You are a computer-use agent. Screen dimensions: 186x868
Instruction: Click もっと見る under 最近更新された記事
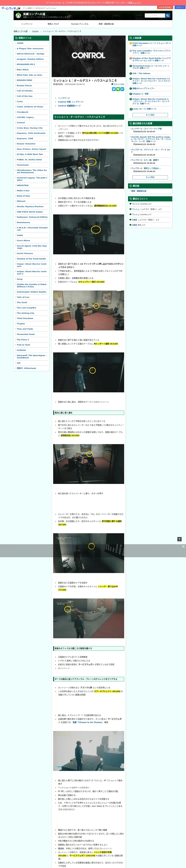click(x=150, y=177)
